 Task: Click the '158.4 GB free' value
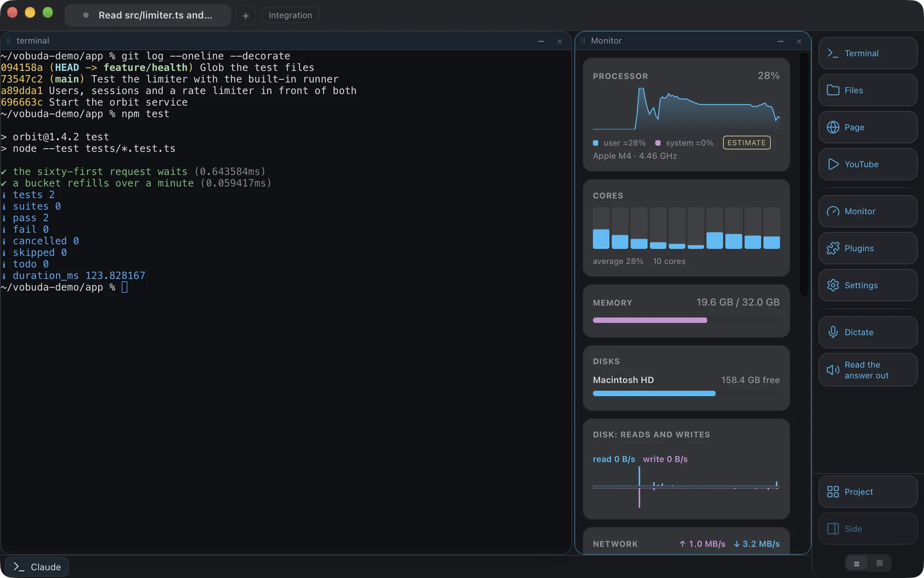click(750, 380)
